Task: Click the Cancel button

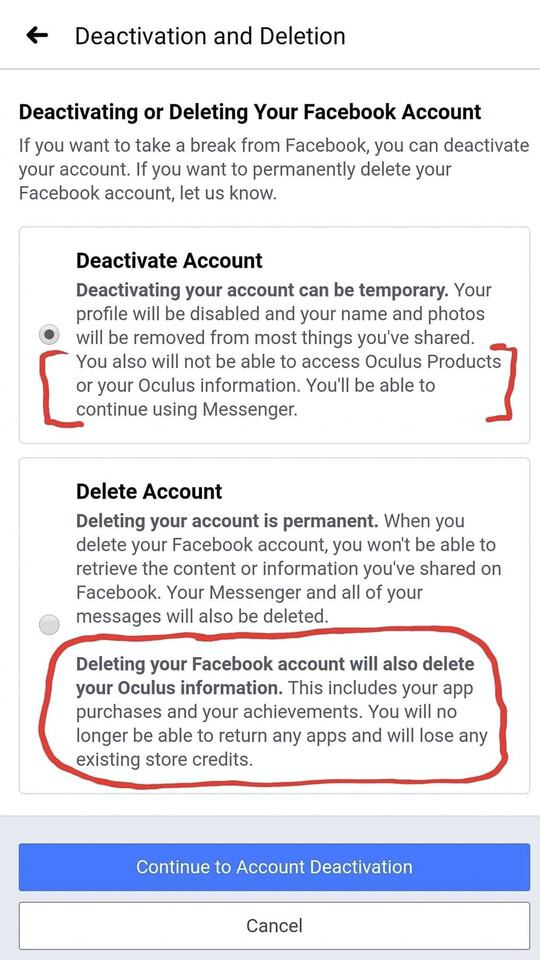Action: 274,925
